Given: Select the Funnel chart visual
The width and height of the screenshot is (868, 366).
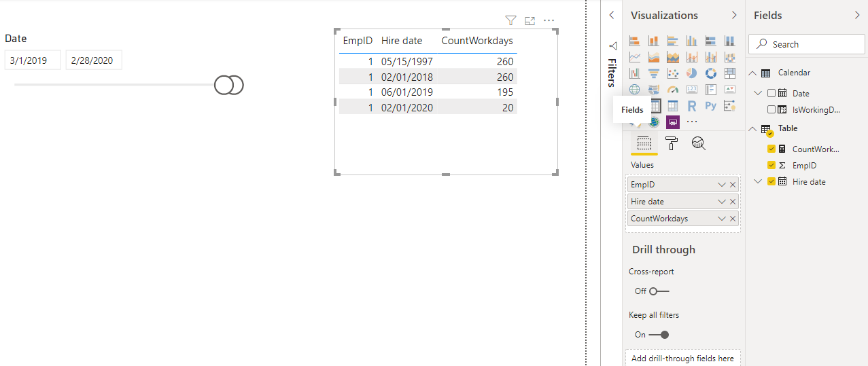Looking at the screenshot, I should coord(654,73).
